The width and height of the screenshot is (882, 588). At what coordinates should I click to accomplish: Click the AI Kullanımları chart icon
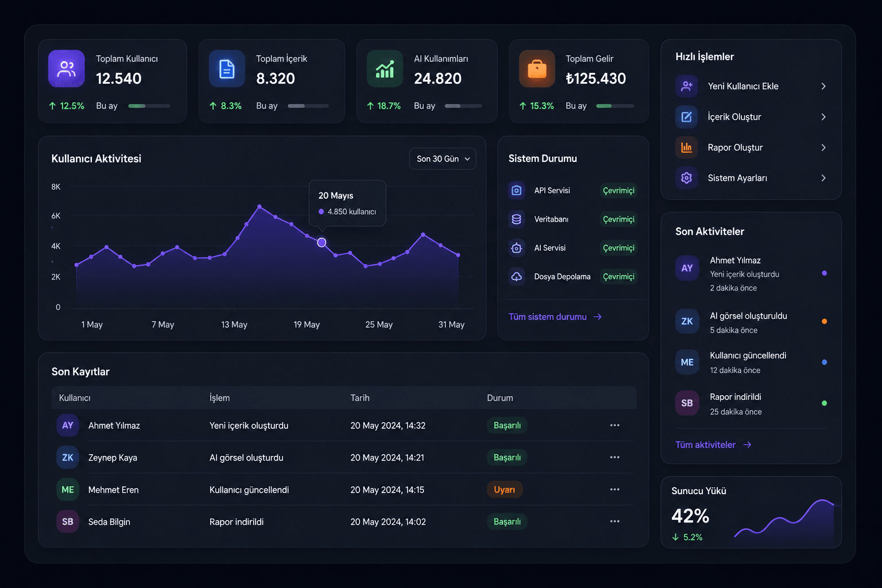coord(385,69)
